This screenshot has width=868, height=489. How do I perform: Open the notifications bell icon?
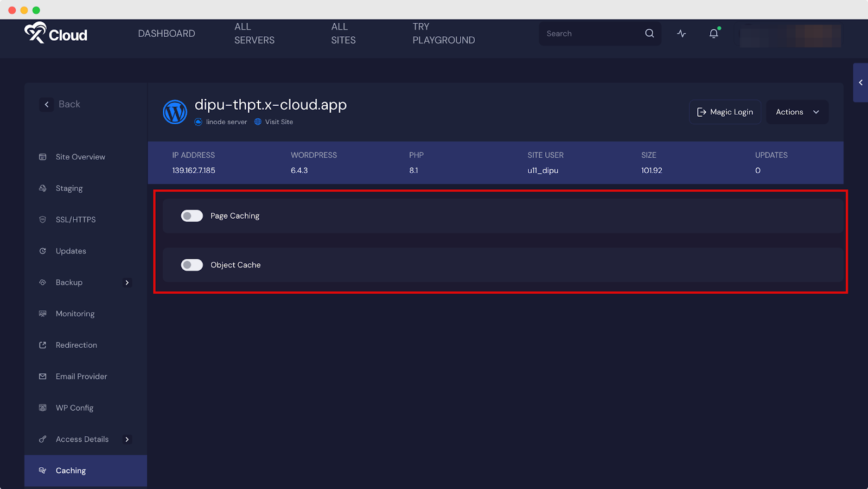coord(713,34)
